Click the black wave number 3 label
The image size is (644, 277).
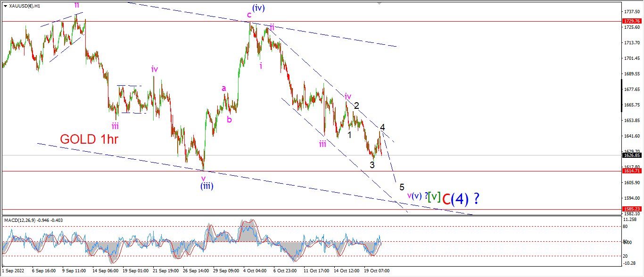click(x=372, y=165)
